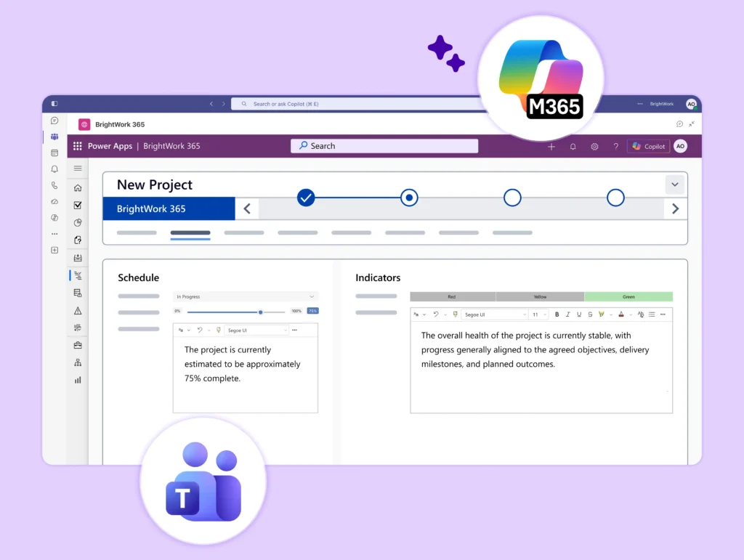
Task: Select the underlined active form tab
Action: 190,233
